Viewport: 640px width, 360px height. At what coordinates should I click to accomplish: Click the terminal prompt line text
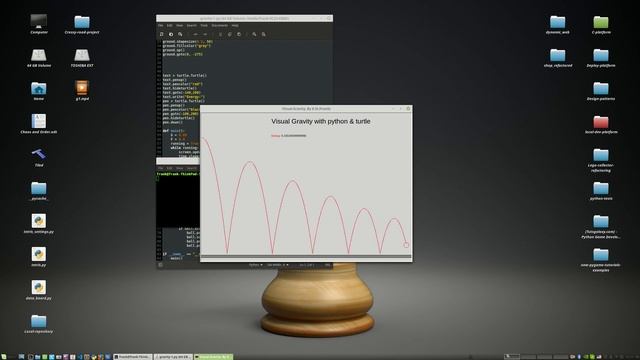point(178,174)
